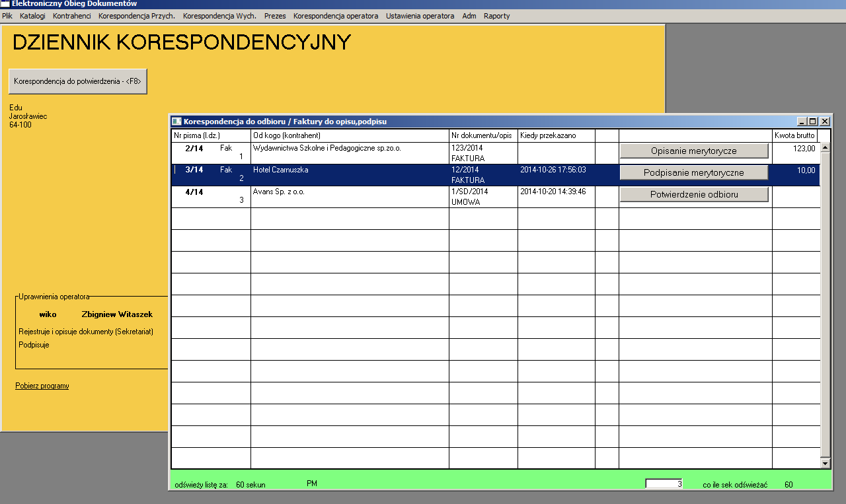Screen dimensions: 846x504
Task: Click Potwierdzenie odbioru button
Action: point(694,195)
